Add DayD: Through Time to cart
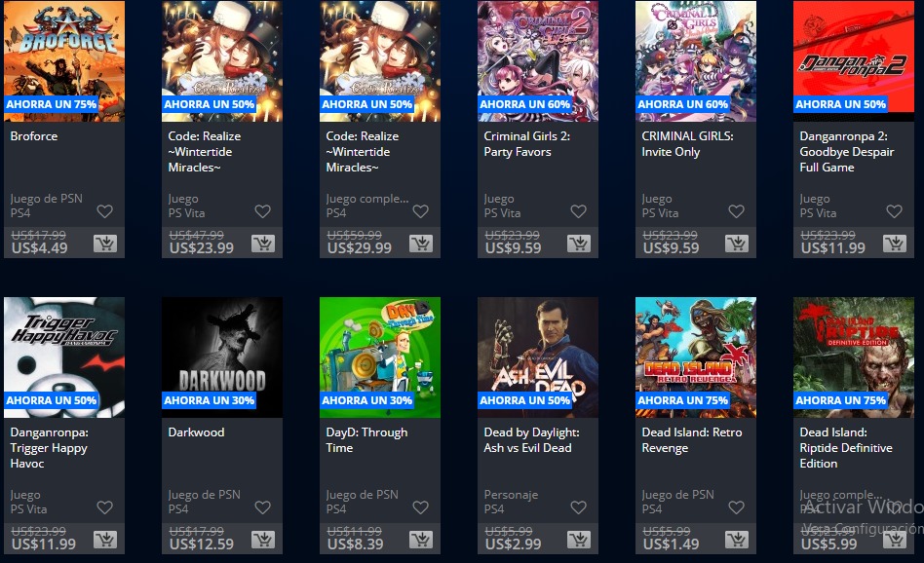 pyautogui.click(x=421, y=540)
